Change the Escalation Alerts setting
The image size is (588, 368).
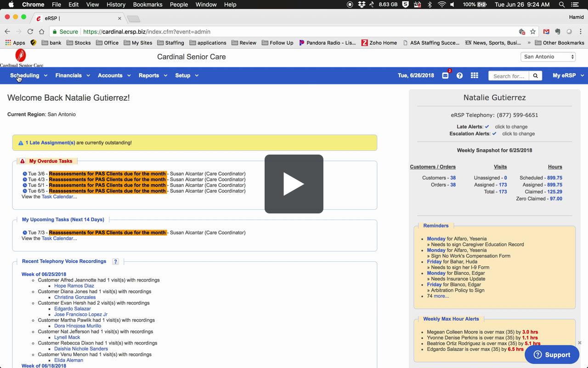(x=518, y=133)
